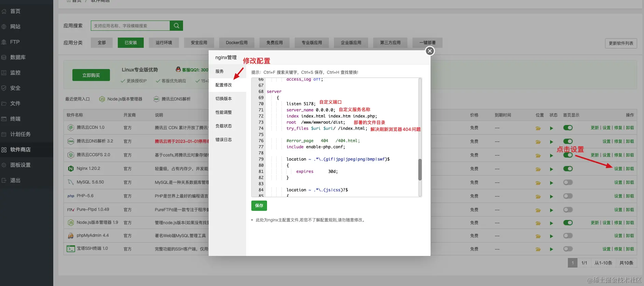Open 软件商店 software store in sidebar
Viewport: 644px width, 286px height.
(20, 150)
